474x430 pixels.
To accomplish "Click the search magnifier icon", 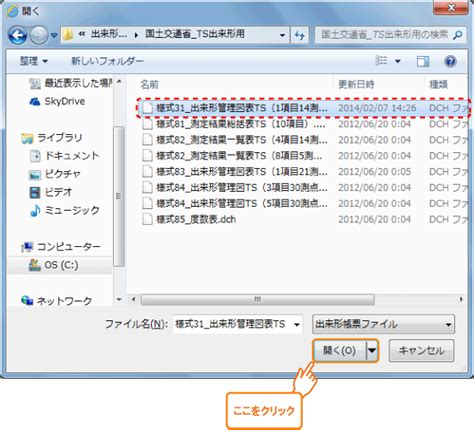I will click(458, 34).
